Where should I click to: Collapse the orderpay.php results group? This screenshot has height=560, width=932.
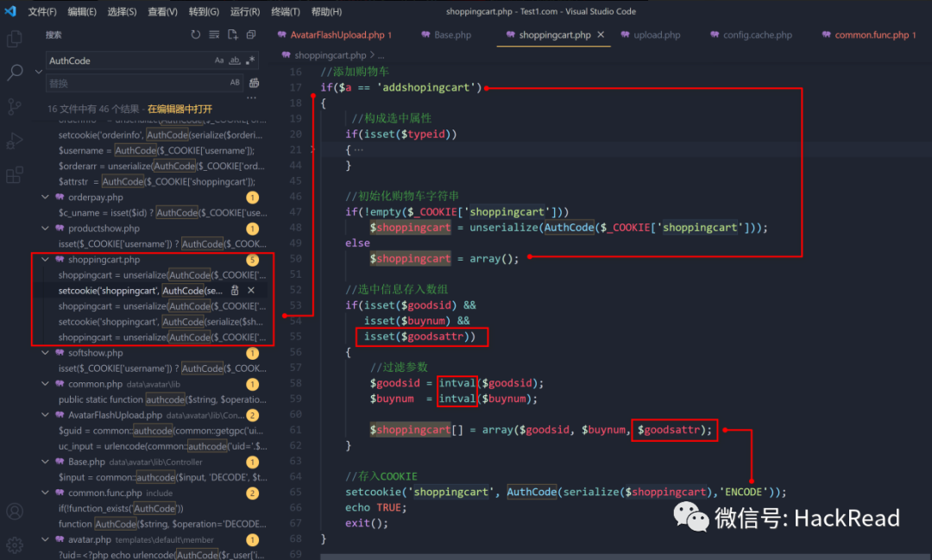pos(45,197)
